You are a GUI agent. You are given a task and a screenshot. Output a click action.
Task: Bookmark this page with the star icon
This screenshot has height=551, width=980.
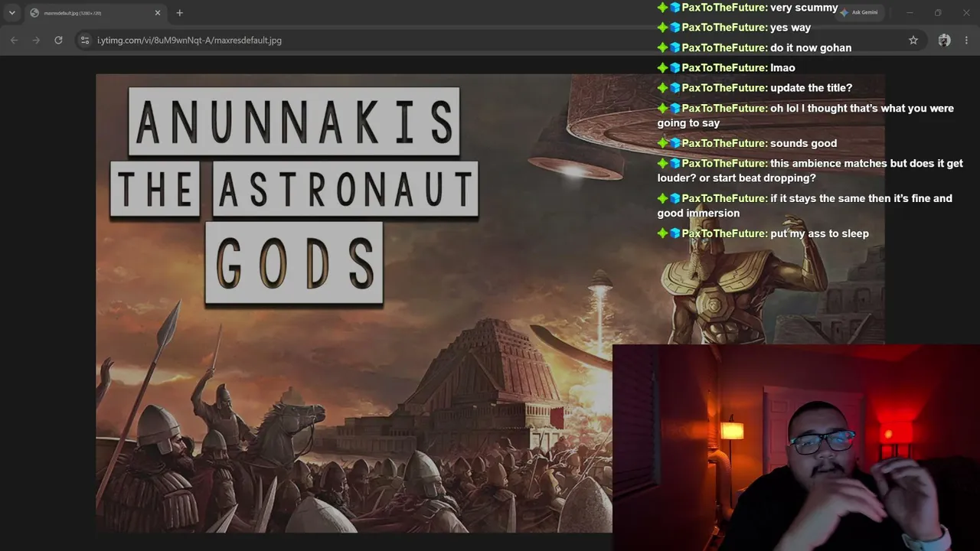tap(913, 41)
